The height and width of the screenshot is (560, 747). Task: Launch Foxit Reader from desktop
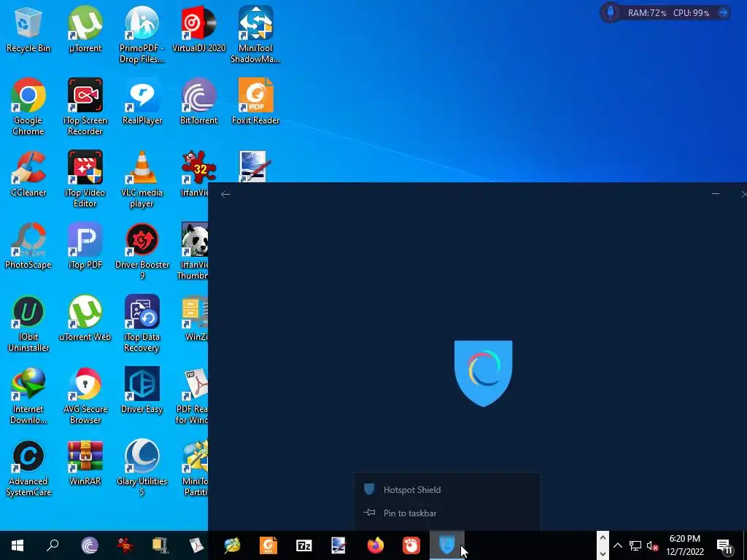coord(255,102)
